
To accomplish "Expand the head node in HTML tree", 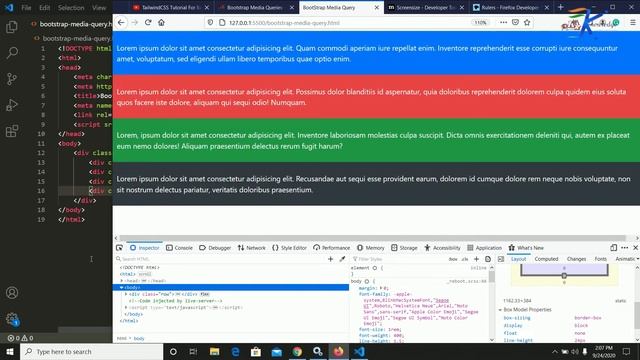I will pyautogui.click(x=122, y=281).
